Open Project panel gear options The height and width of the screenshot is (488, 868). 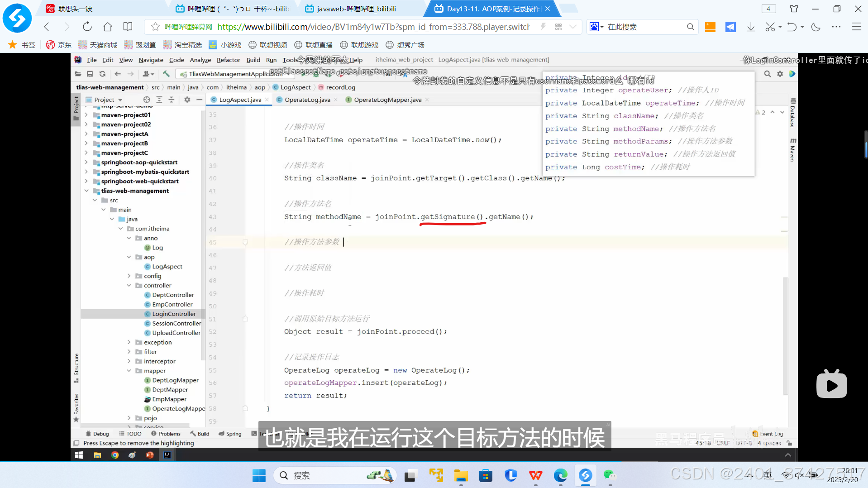tap(187, 100)
